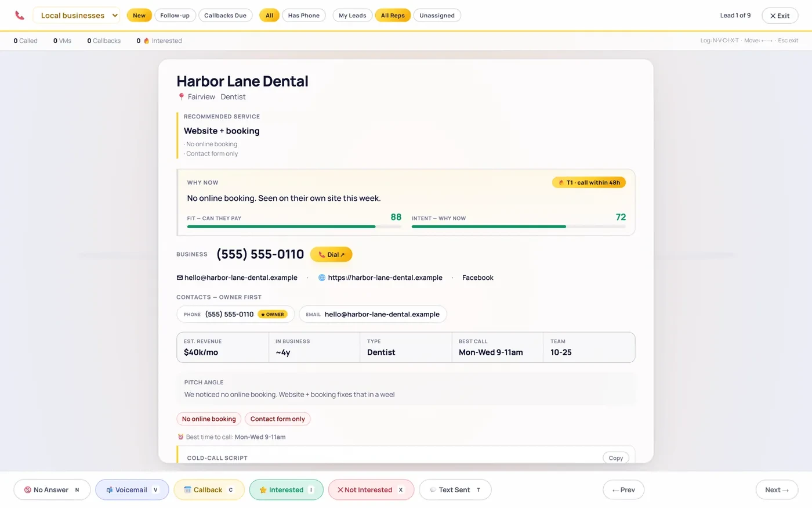Click the 0 Callbacks counter

[104, 41]
